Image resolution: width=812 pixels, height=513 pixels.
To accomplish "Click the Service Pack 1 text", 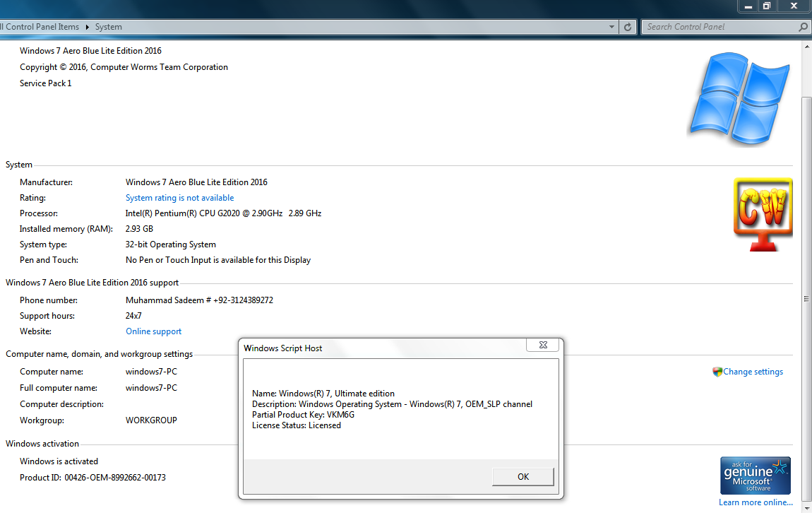I will (x=46, y=83).
